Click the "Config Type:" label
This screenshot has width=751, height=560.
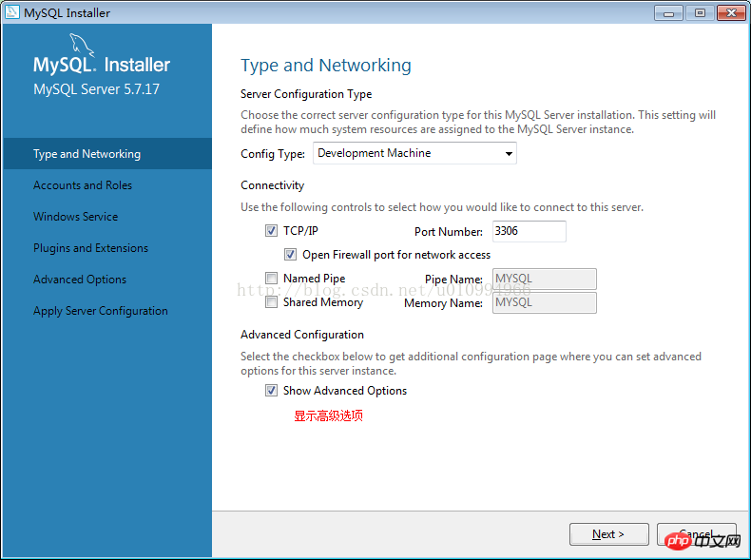[273, 154]
